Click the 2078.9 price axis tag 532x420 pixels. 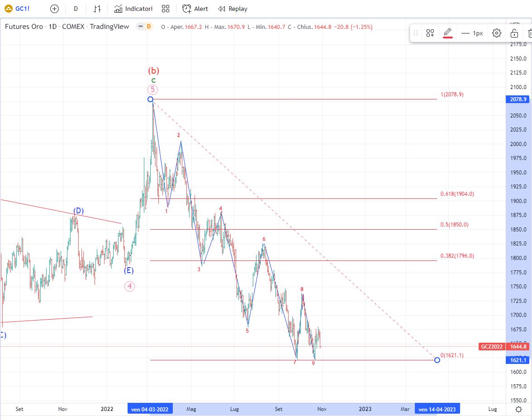tap(518, 99)
